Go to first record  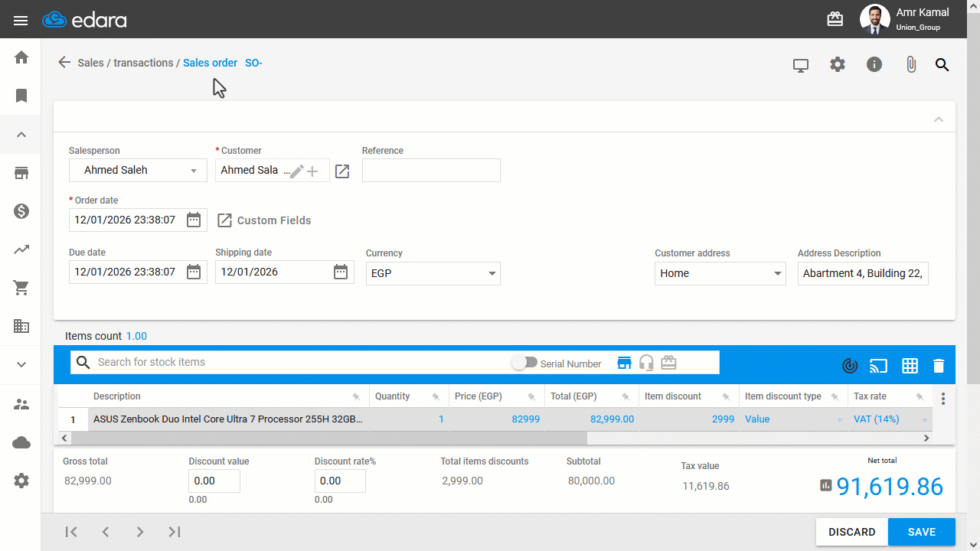pyautogui.click(x=71, y=532)
